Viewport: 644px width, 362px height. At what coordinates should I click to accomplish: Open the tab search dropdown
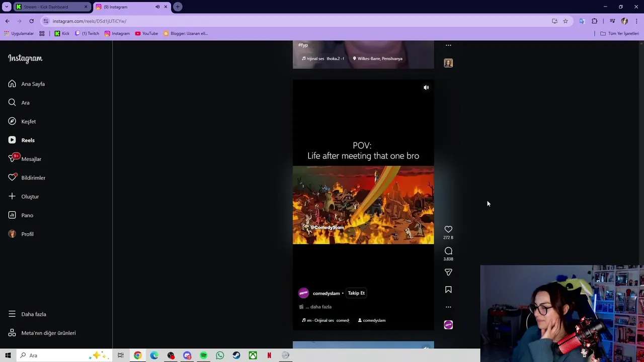[7, 7]
